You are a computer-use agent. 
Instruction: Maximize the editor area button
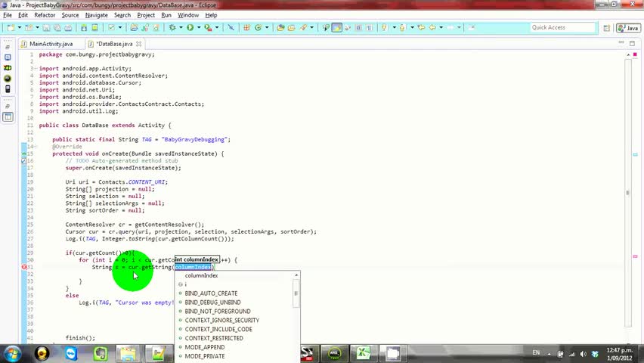[x=632, y=43]
